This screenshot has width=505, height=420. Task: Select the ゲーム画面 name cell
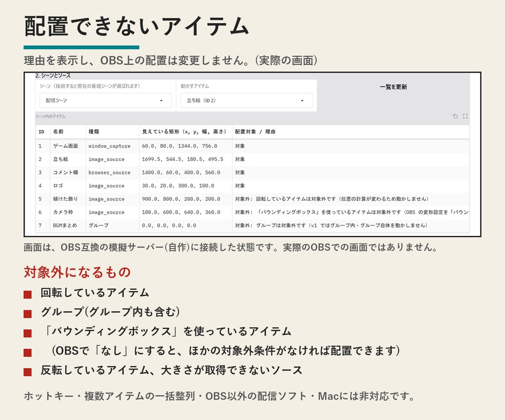pos(68,146)
